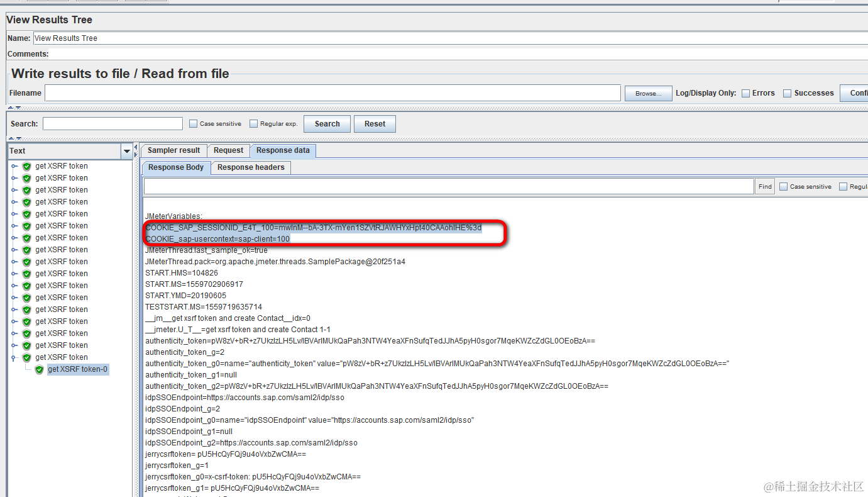
Task: Enable the Successes log/display checkbox
Action: pyautogui.click(x=787, y=93)
